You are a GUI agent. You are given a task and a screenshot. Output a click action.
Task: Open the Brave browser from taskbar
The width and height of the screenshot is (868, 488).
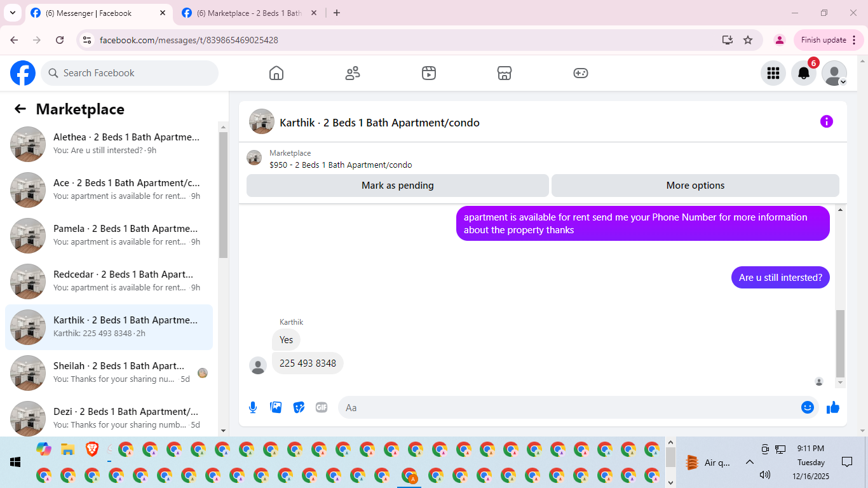click(x=92, y=450)
